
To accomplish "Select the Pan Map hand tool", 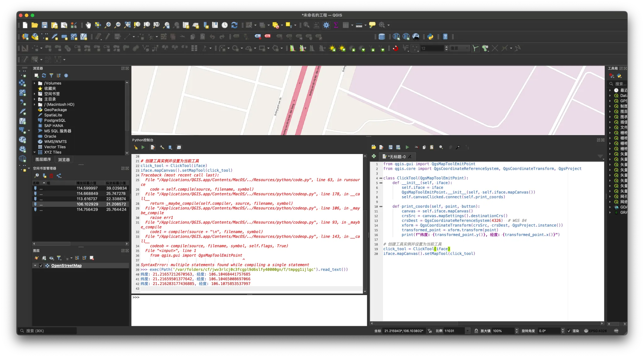I will 88,25.
